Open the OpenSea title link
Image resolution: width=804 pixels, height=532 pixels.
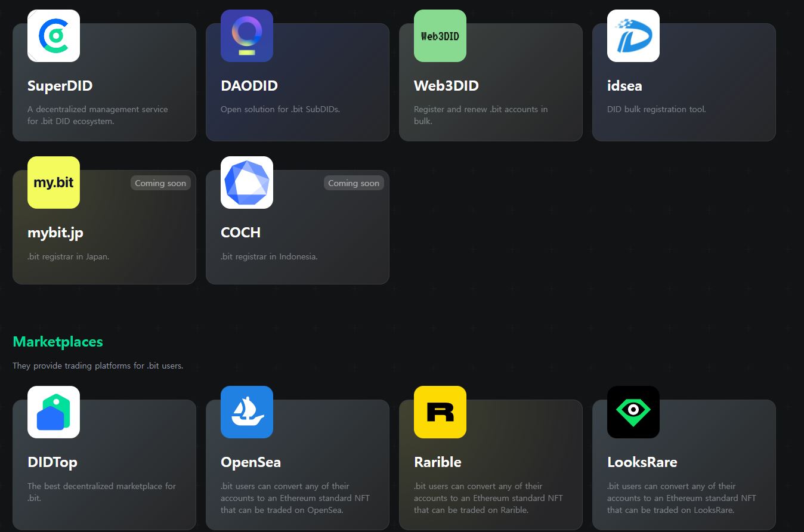point(251,462)
